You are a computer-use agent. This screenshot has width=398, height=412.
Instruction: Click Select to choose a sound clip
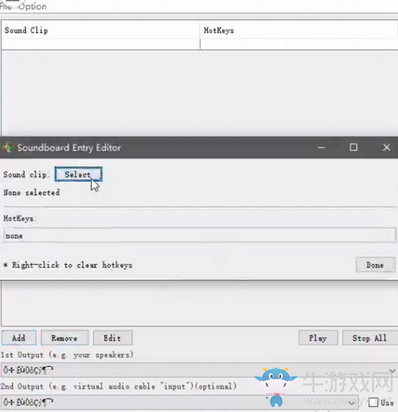pos(78,174)
